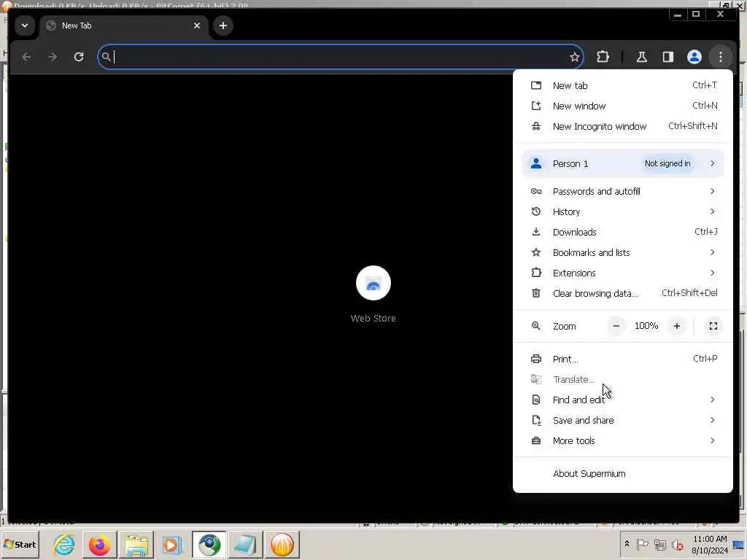Close the New Tab tab

[197, 26]
